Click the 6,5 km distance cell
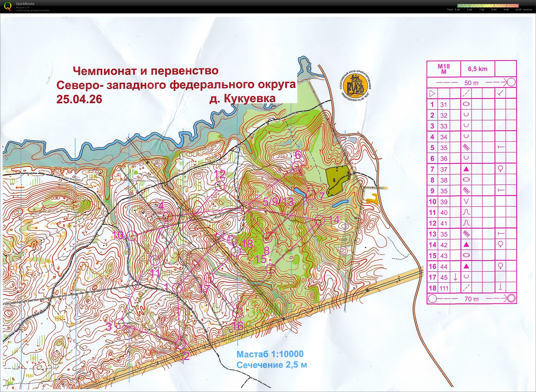The width and height of the screenshot is (536, 392). coord(478,69)
